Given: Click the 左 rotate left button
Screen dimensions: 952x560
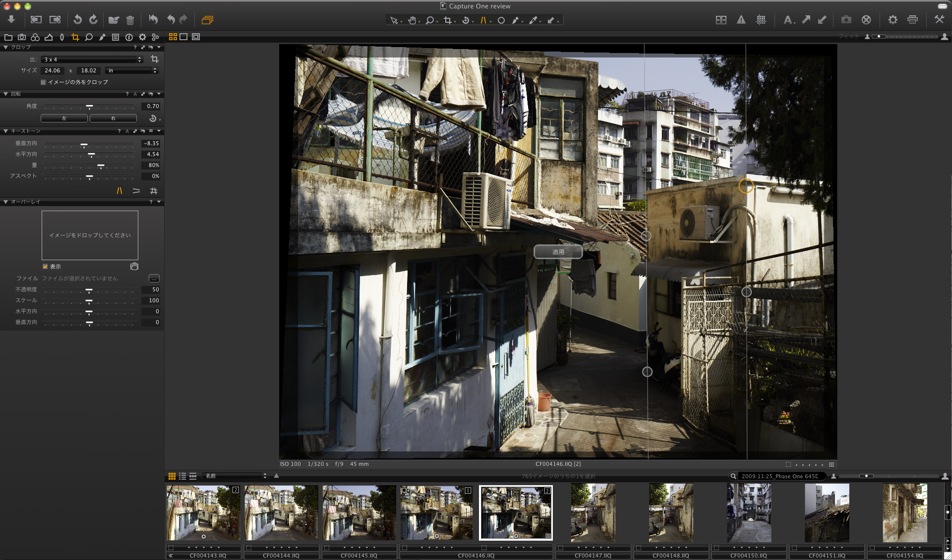Looking at the screenshot, I should (64, 118).
